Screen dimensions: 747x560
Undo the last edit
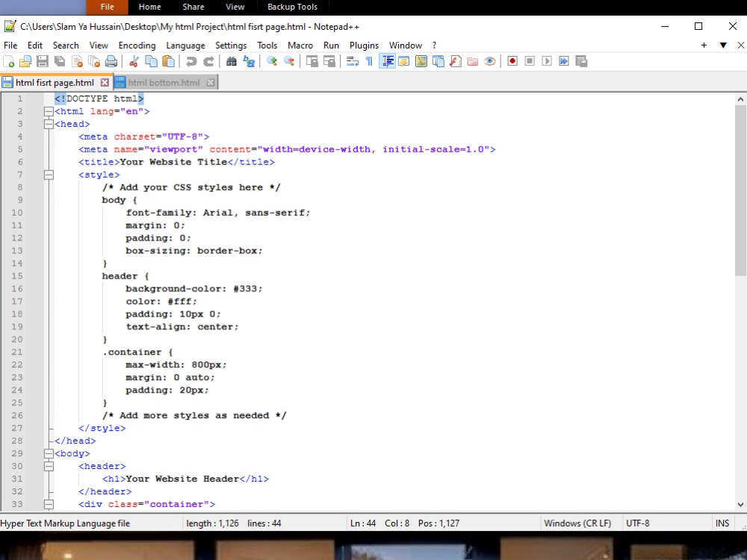pos(191,61)
